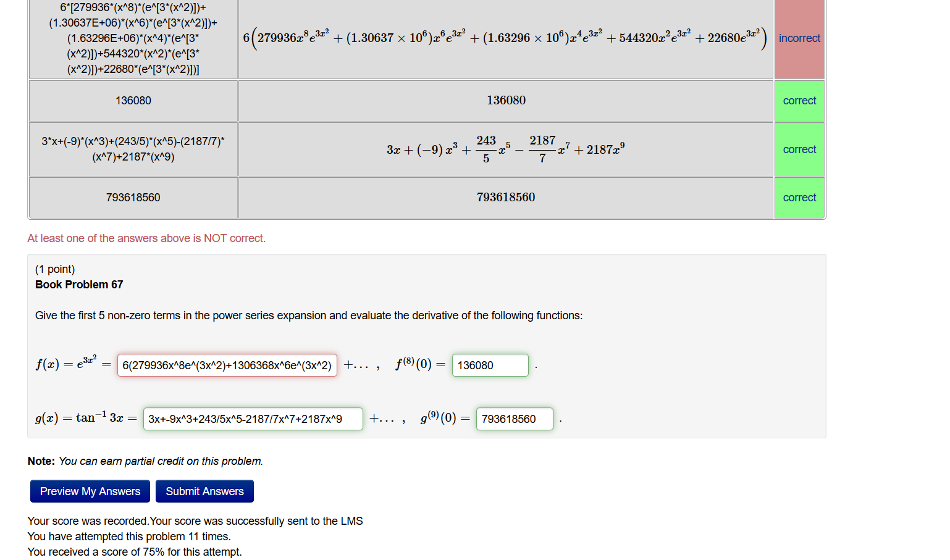
Task: Select the red 'incorrect' status cell
Action: pos(799,38)
